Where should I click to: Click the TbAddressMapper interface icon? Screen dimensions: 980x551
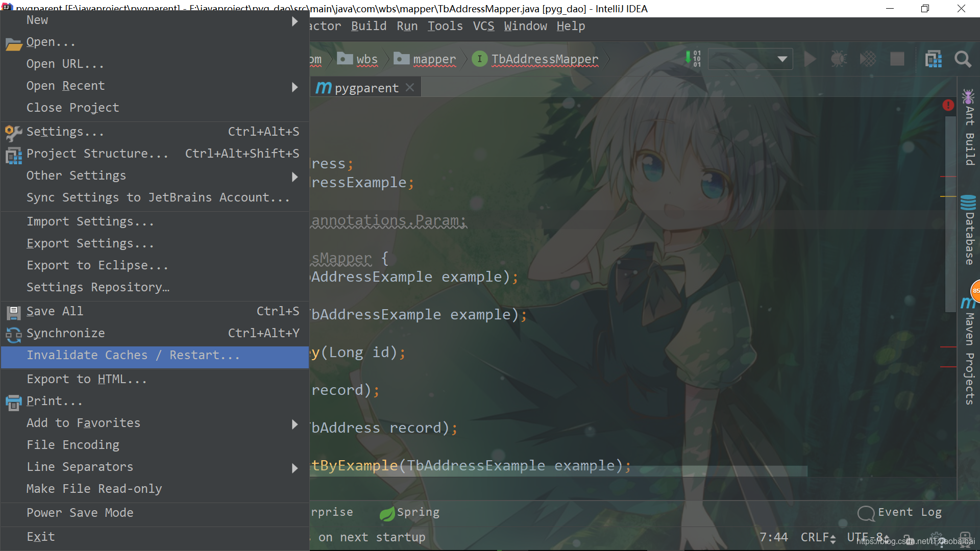479,59
